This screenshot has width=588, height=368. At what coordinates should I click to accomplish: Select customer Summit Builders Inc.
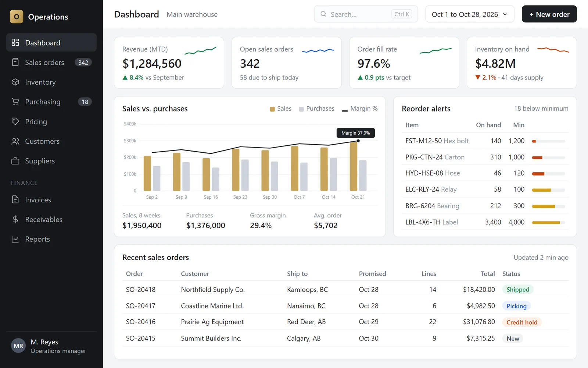pos(211,338)
